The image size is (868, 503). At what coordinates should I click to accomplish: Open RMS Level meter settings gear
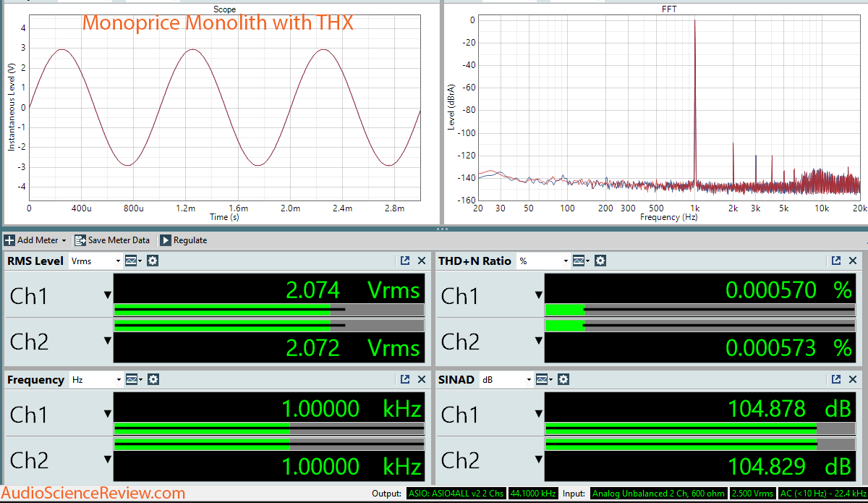tap(153, 261)
